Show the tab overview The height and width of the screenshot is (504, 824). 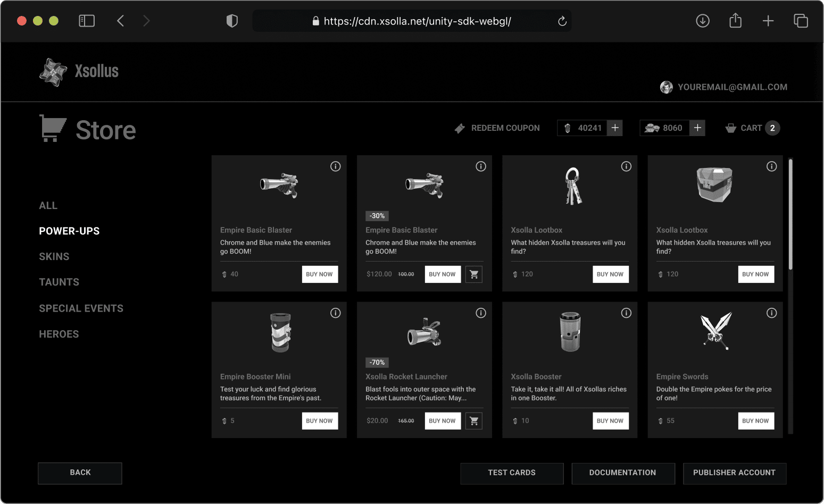[801, 21]
